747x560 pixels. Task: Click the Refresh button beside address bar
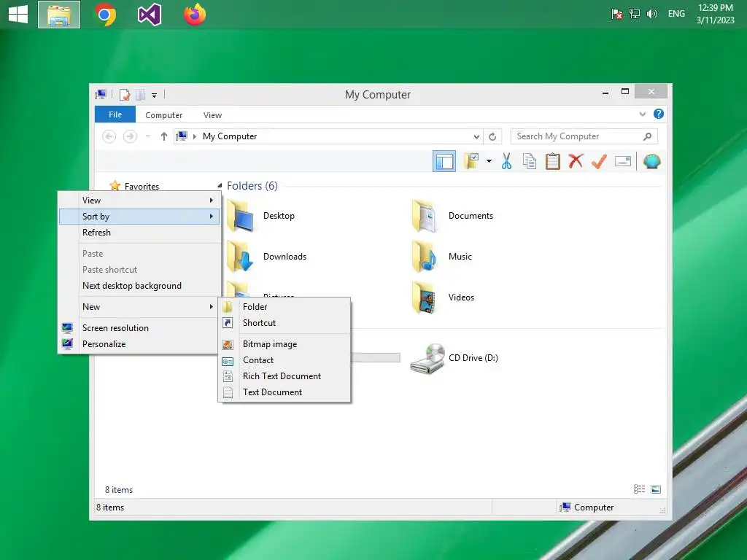click(492, 136)
